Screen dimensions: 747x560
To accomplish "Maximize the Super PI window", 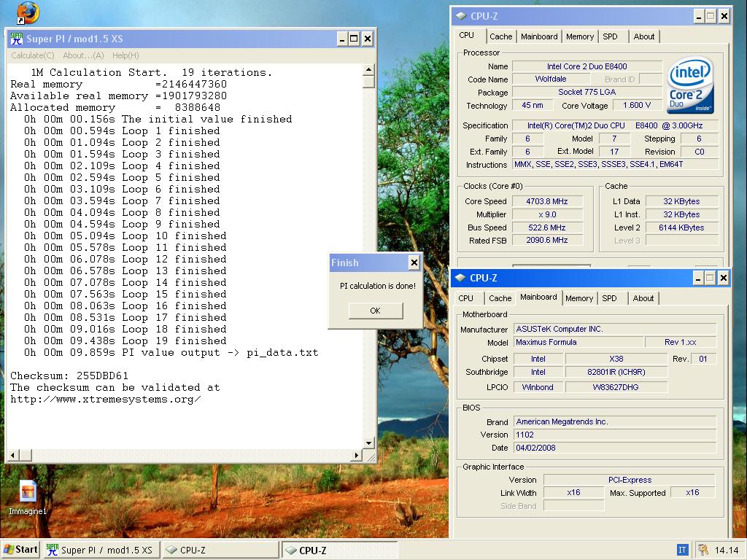I will coord(354,39).
